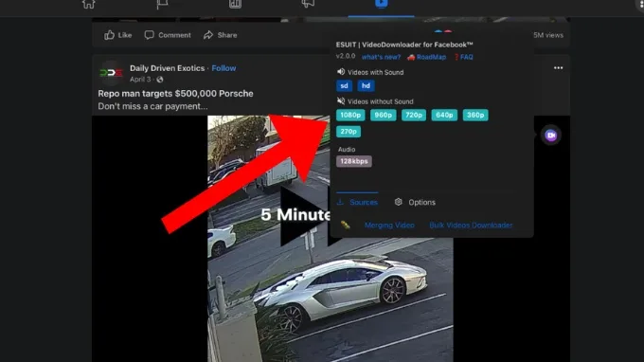This screenshot has width=644, height=362.
Task: Download the 1080p video without sound
Action: click(x=350, y=115)
